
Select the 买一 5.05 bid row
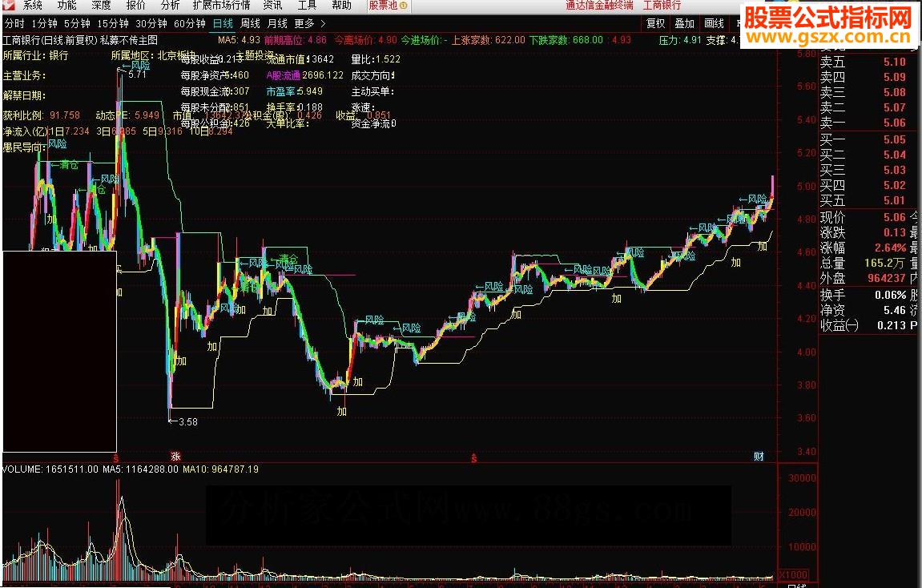point(864,139)
